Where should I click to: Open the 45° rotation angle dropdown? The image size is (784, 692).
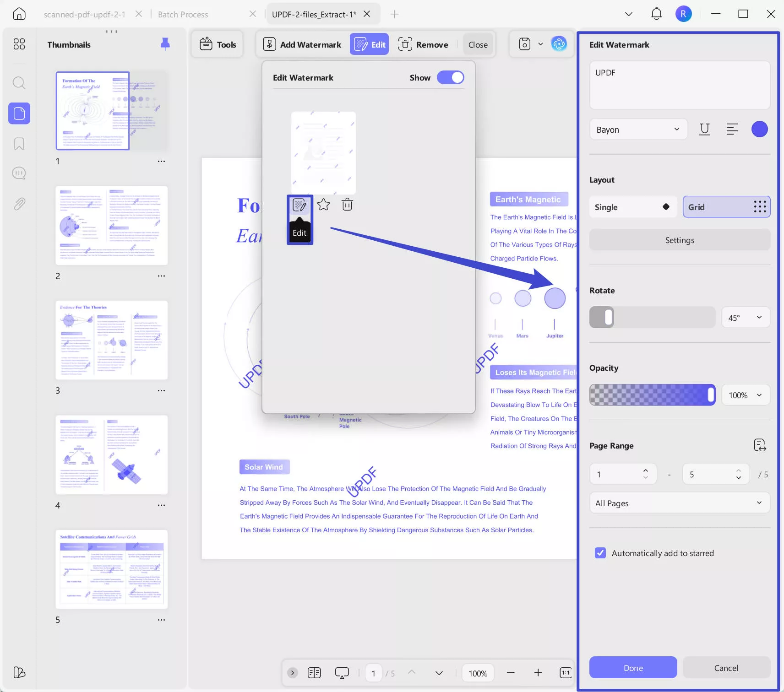pos(745,317)
